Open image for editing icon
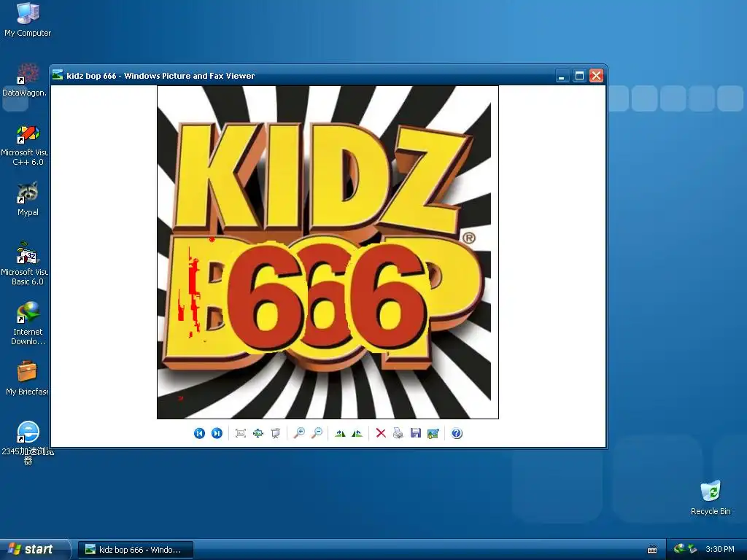 pos(433,433)
